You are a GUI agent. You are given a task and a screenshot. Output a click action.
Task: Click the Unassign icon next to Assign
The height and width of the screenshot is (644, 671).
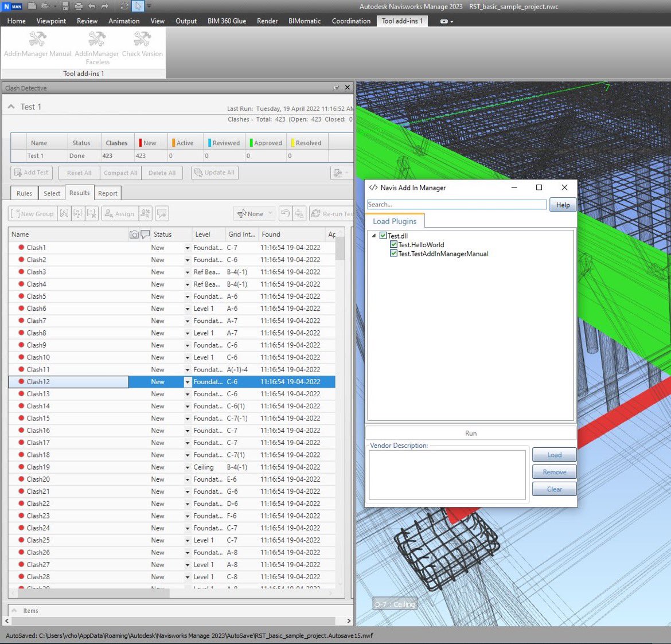146,213
